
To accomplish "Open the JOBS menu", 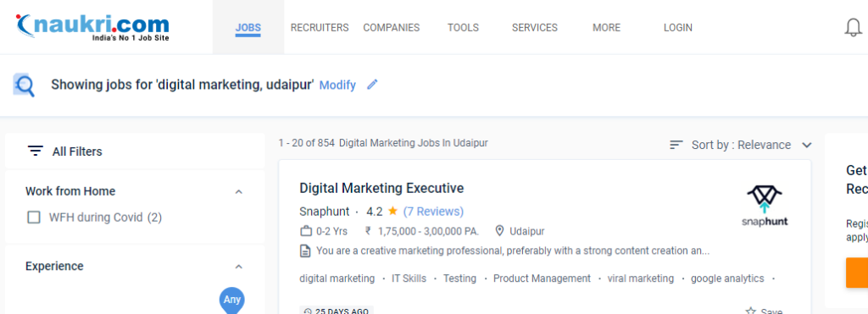I will [x=248, y=28].
